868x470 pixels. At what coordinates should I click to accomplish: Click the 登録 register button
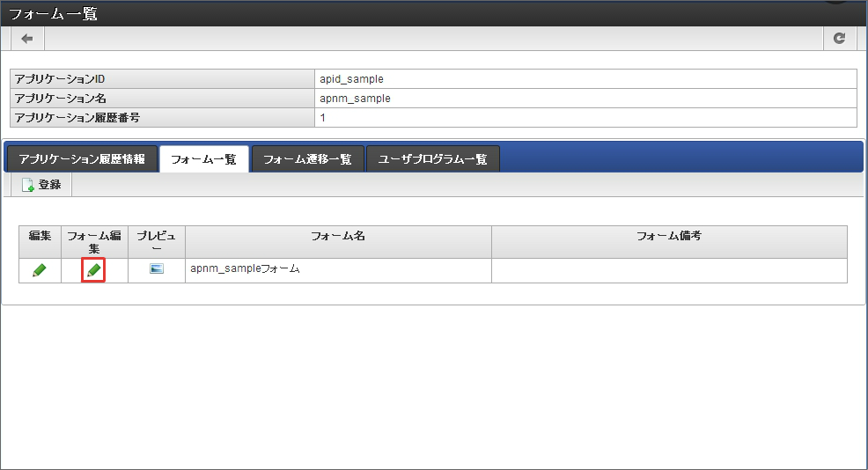(x=41, y=185)
